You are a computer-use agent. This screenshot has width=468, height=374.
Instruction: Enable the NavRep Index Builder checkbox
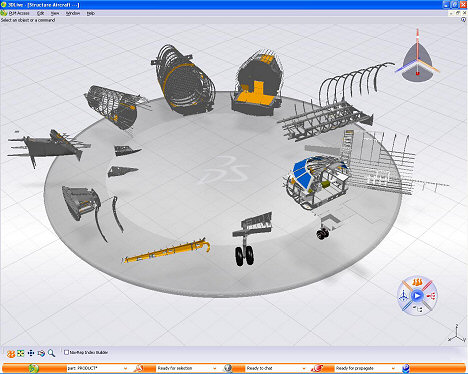tap(66, 352)
